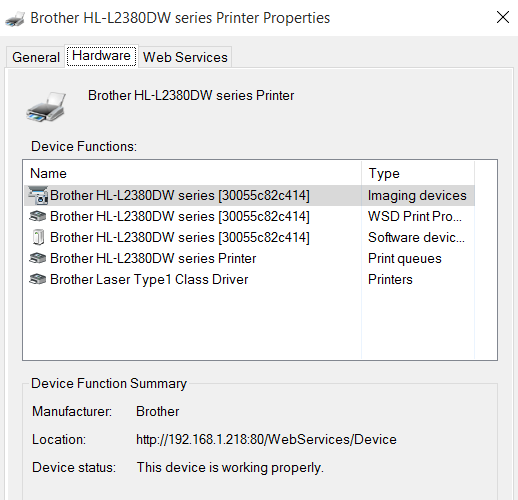Click the WebServices/Device location URL
Viewport: 518px width, 500px height.
click(266, 439)
